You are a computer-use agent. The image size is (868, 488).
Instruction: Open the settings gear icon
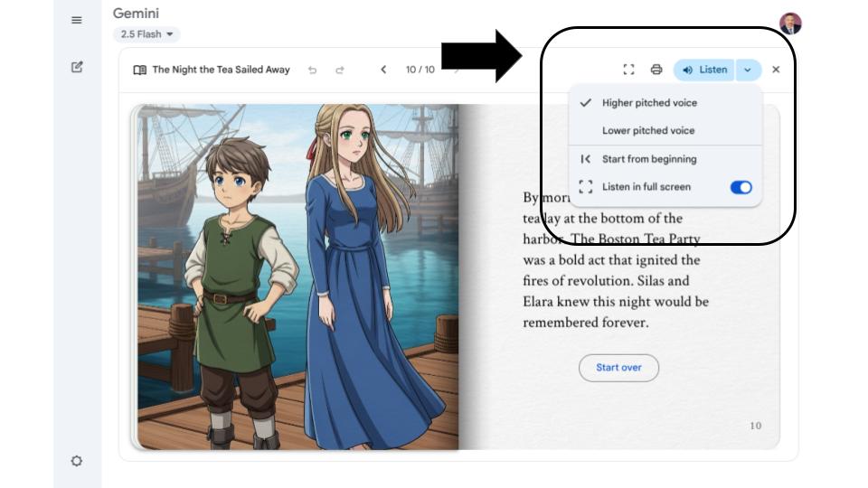pyautogui.click(x=77, y=461)
